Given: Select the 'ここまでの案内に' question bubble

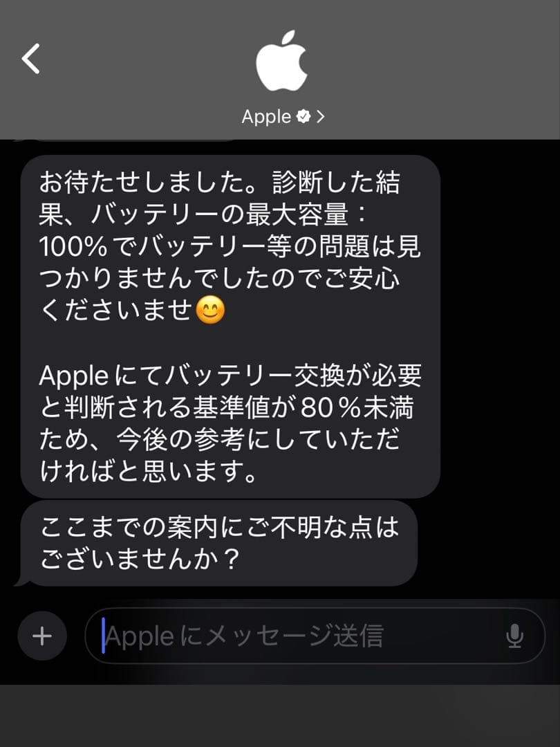Looking at the screenshot, I should click(218, 543).
